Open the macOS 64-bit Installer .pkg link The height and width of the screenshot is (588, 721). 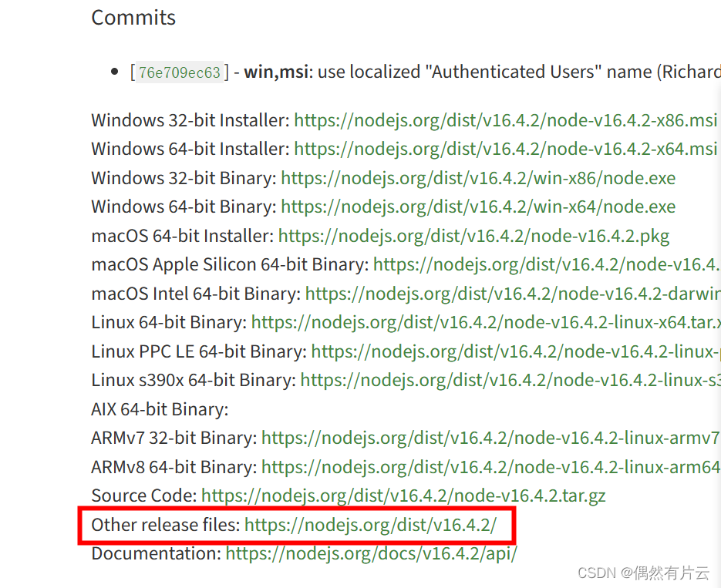point(473,236)
